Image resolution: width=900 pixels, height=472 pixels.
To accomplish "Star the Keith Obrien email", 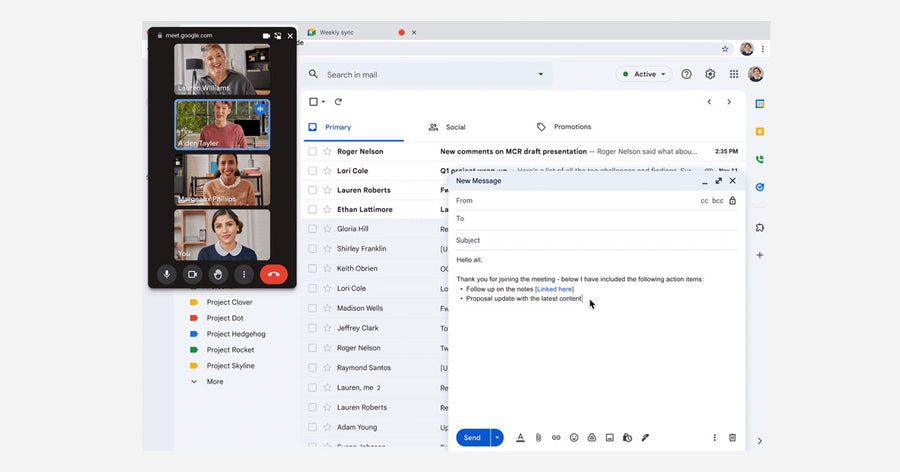I will [x=327, y=268].
